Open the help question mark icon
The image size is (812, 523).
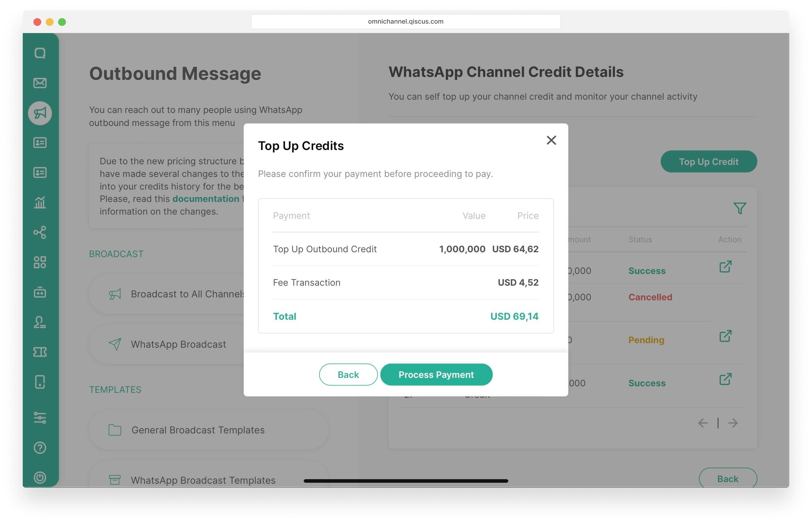[40, 448]
